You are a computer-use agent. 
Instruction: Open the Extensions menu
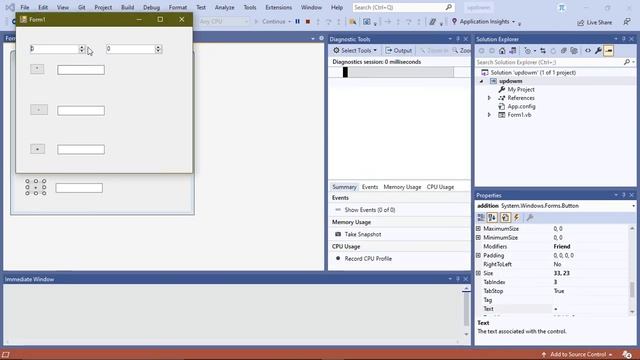coord(279,7)
